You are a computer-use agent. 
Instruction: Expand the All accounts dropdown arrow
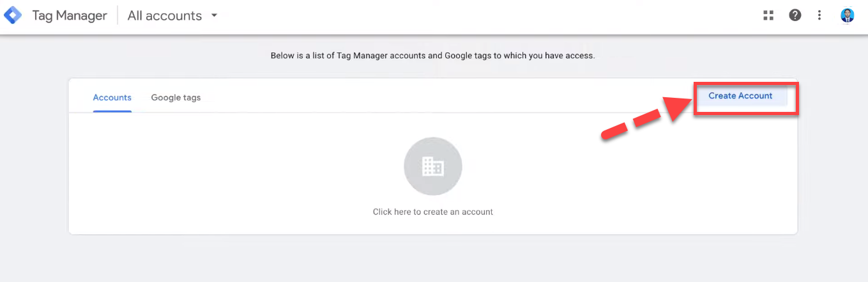[x=214, y=15]
